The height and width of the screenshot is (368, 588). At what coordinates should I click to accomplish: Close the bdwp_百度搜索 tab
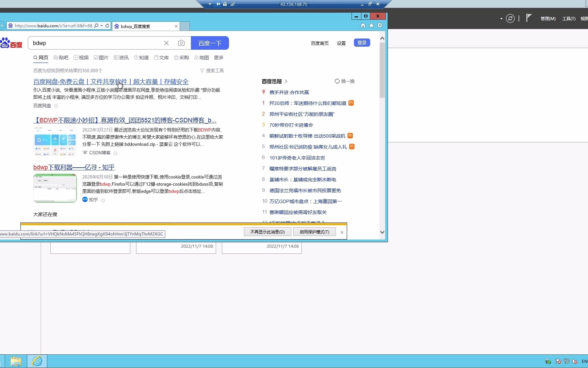click(x=176, y=26)
